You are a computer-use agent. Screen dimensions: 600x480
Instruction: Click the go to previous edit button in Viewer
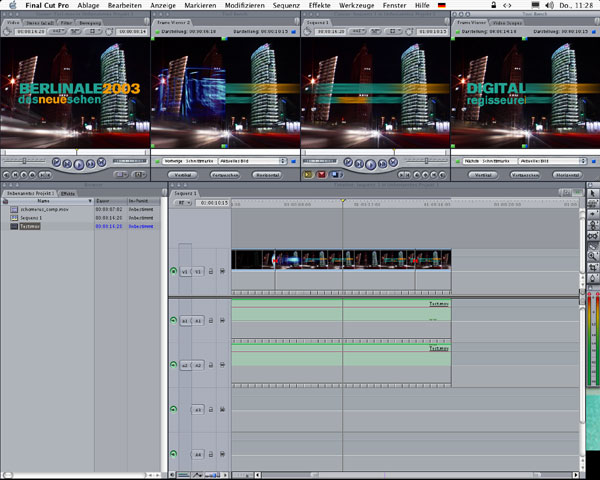point(56,162)
